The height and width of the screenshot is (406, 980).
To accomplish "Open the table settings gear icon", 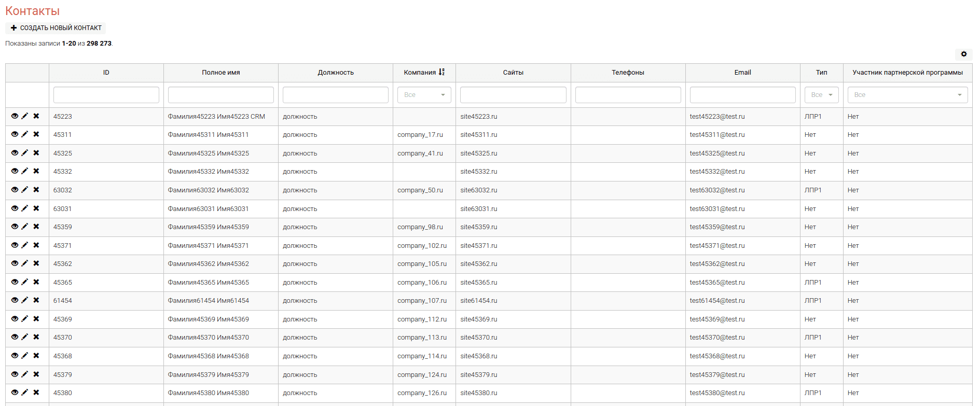I will click(x=963, y=54).
